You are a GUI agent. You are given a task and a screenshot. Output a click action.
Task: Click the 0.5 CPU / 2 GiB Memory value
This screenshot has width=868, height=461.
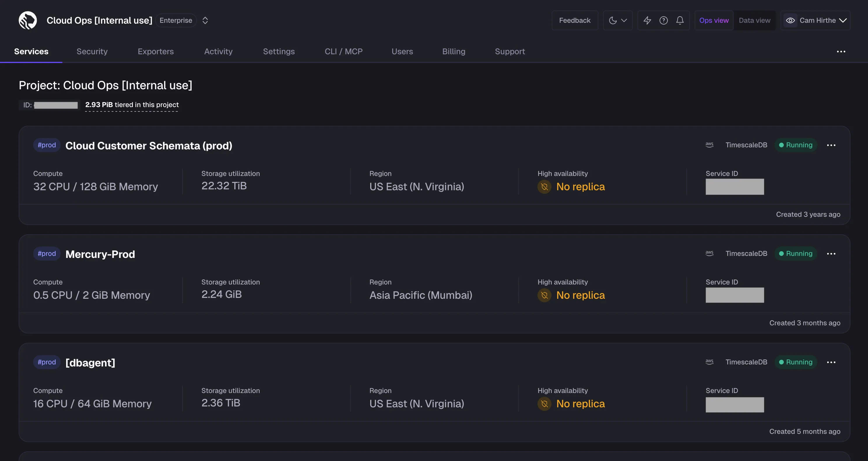pos(91,295)
